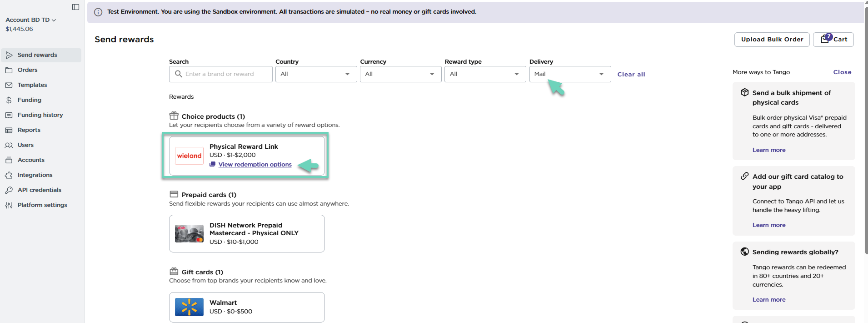Click the cart icon with badge

click(825, 40)
